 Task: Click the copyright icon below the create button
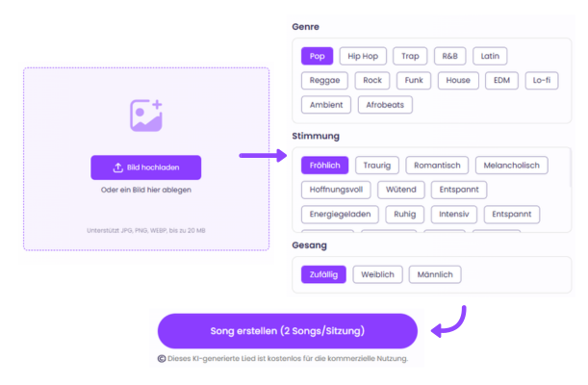(x=162, y=359)
